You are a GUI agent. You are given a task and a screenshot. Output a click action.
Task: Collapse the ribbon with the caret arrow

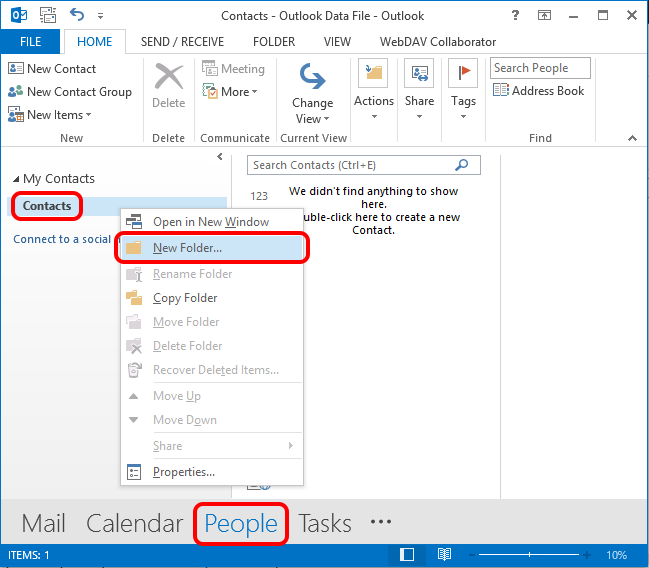(632, 138)
